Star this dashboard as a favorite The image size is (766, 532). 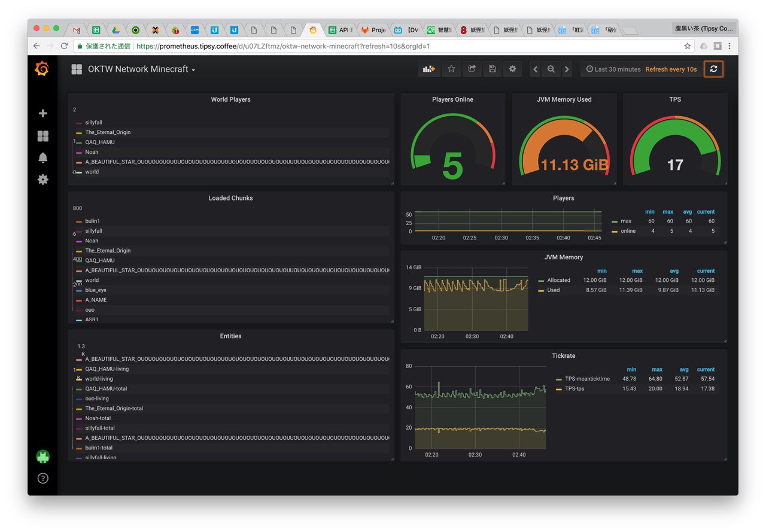coord(452,69)
